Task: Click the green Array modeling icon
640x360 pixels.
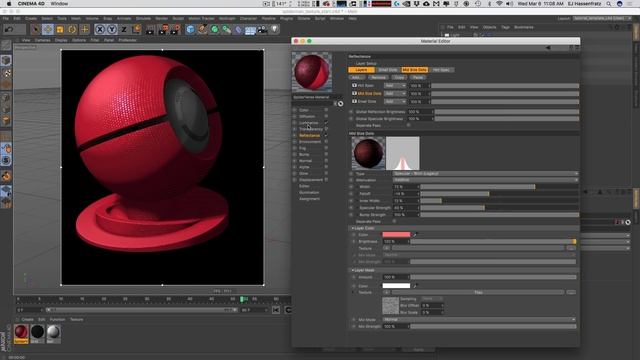Action: [227, 29]
